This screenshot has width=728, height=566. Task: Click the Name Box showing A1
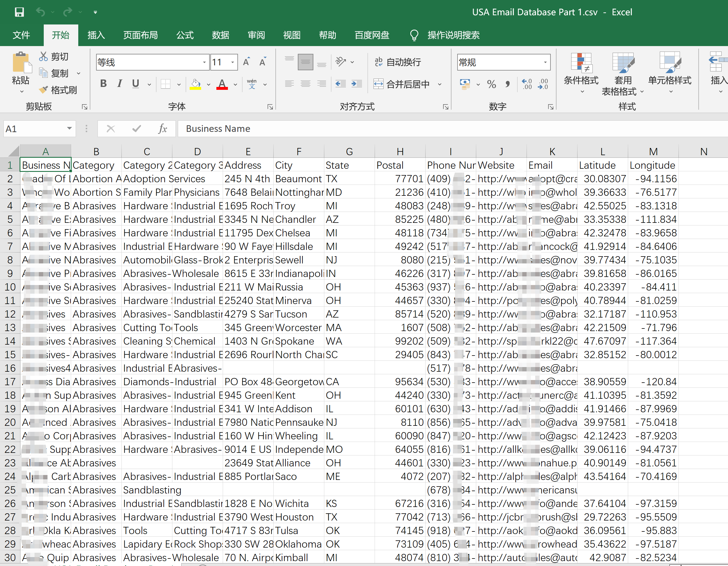(x=39, y=129)
